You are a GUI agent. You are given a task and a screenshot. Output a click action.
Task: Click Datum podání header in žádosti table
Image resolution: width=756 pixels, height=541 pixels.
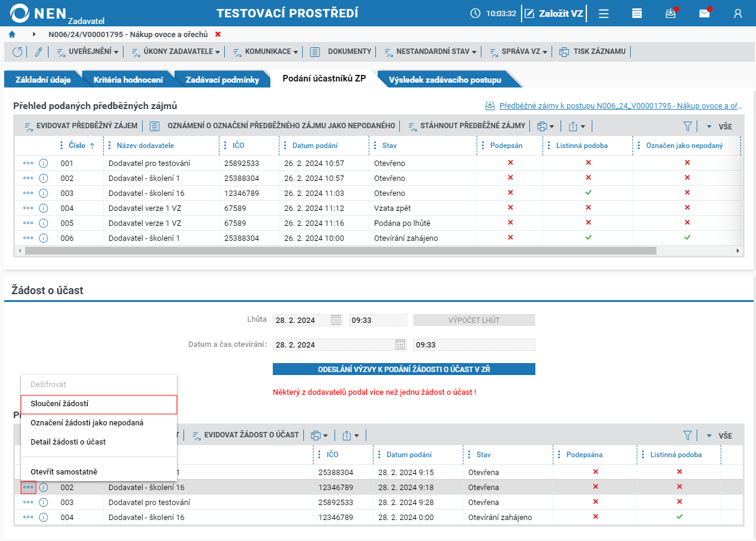click(x=409, y=455)
